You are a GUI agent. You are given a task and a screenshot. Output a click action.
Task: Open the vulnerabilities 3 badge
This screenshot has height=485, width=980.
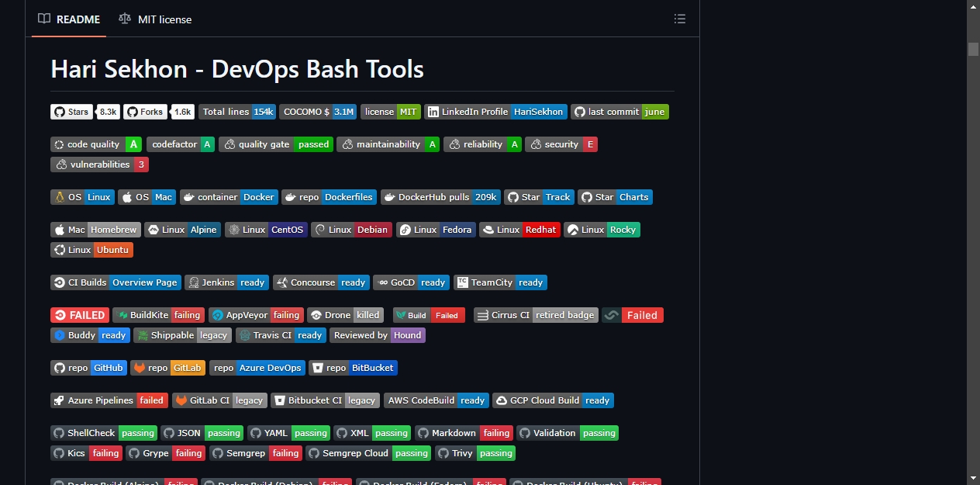tap(99, 165)
